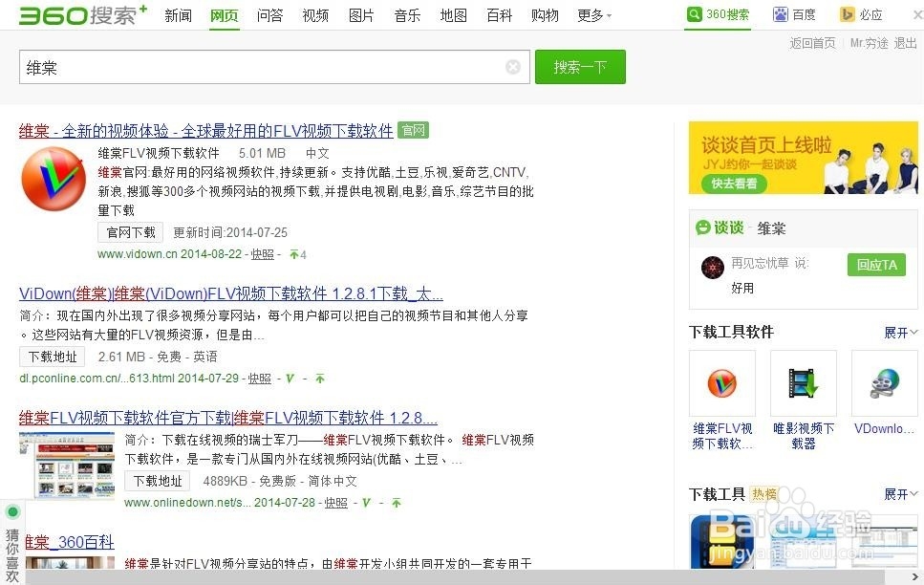Open the 维棠FLV视频下载软件 text link in sidebar
Viewport: 924px width, 585px height.
coord(722,436)
